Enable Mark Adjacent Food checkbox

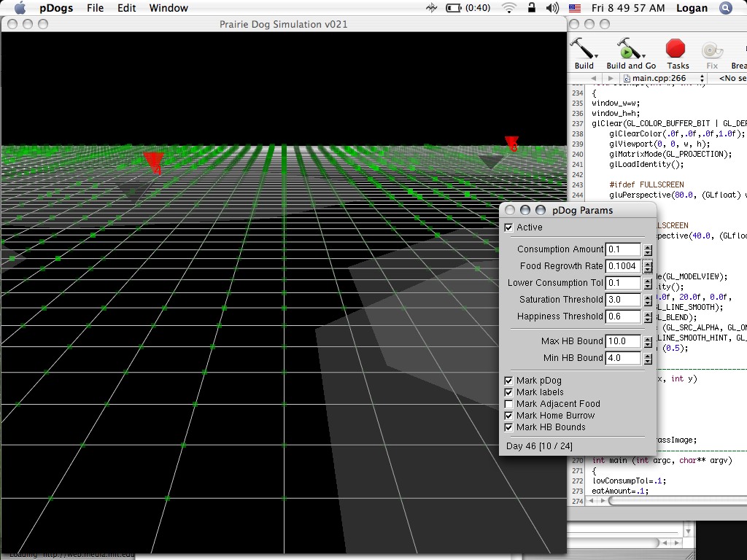[509, 404]
